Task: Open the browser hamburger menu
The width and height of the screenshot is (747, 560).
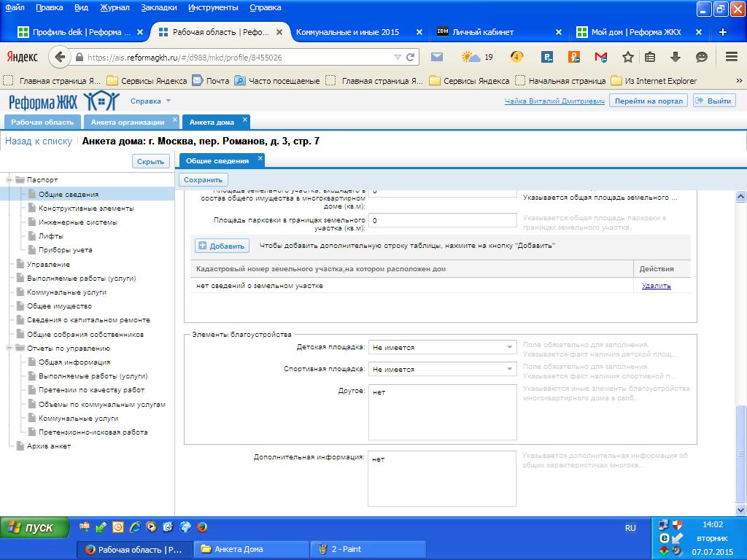Action: (x=732, y=57)
